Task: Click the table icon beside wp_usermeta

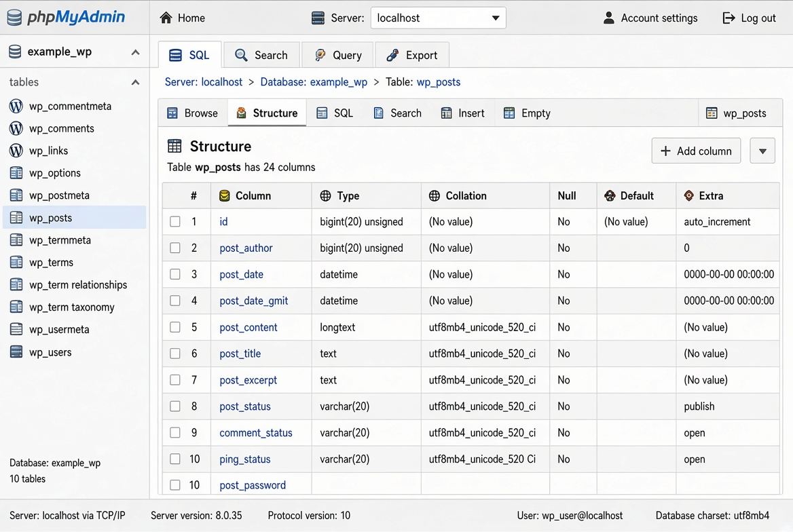Action: 16,329
